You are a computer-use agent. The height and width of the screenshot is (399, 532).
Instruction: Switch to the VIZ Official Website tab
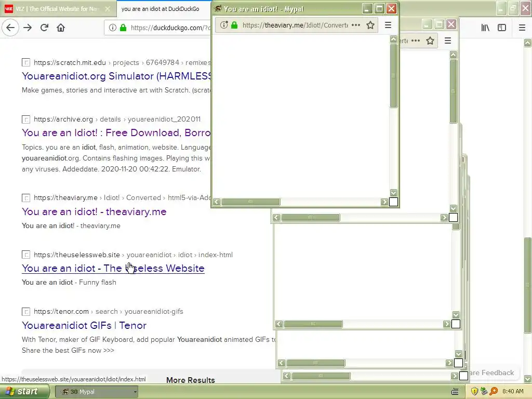57,9
